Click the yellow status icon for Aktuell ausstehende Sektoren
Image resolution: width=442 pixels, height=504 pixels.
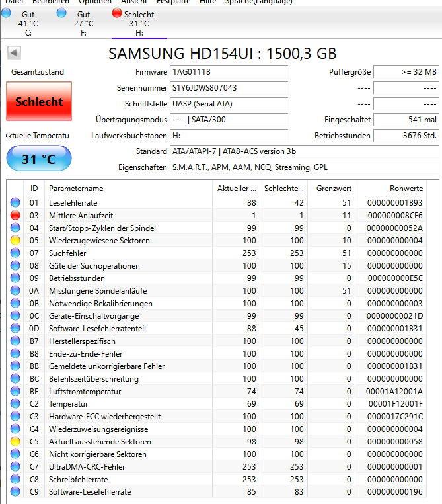point(15,441)
